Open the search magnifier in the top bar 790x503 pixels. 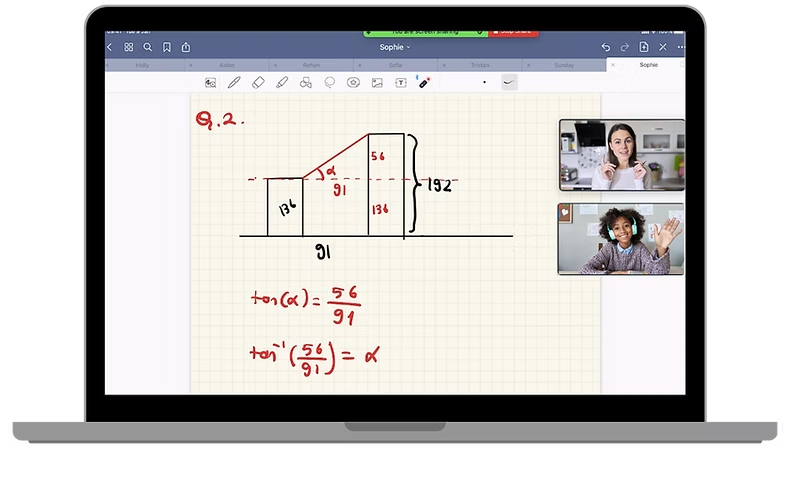pos(148,47)
